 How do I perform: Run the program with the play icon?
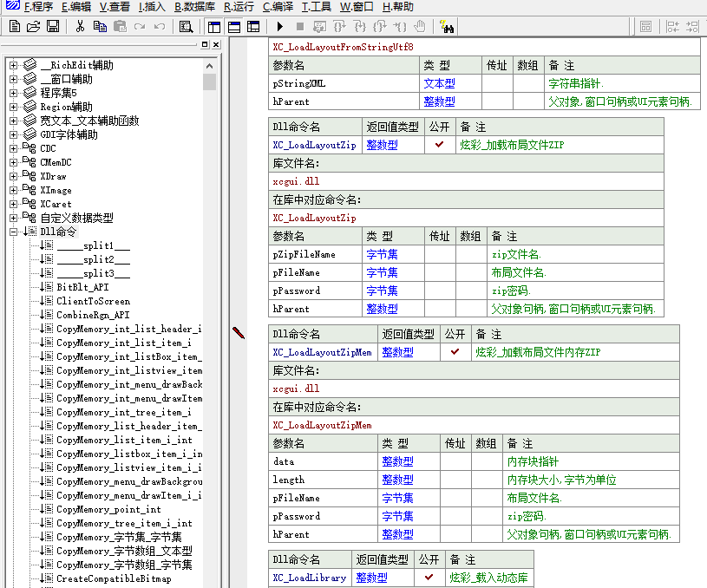click(280, 27)
